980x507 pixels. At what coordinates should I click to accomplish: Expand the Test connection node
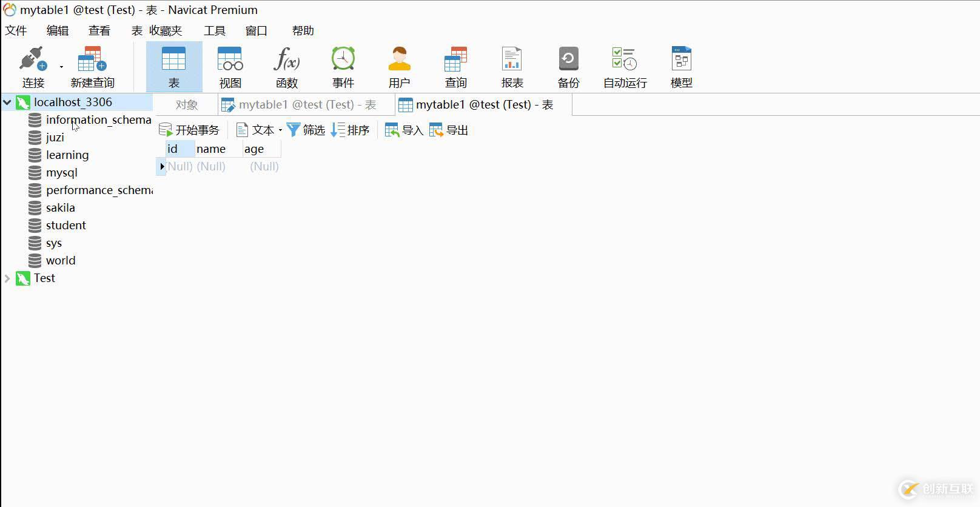[7, 278]
